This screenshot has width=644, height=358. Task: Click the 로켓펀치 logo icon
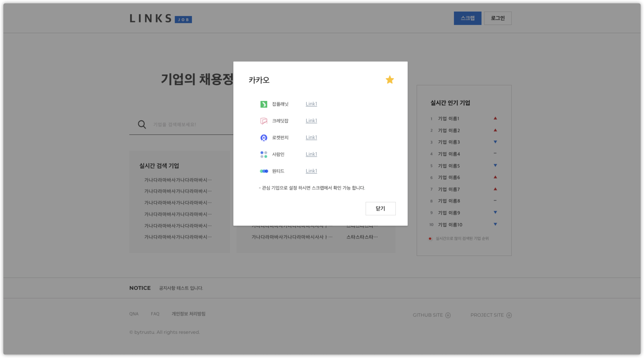(264, 138)
